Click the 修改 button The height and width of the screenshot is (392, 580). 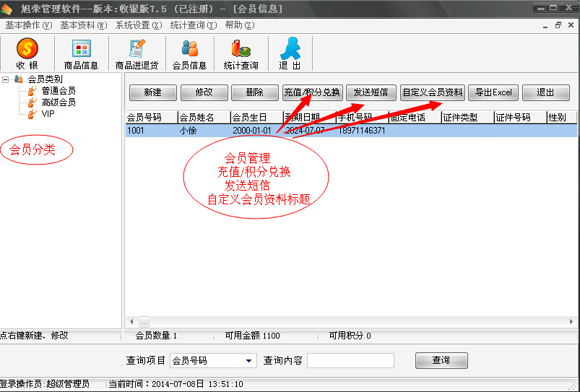pyautogui.click(x=204, y=92)
